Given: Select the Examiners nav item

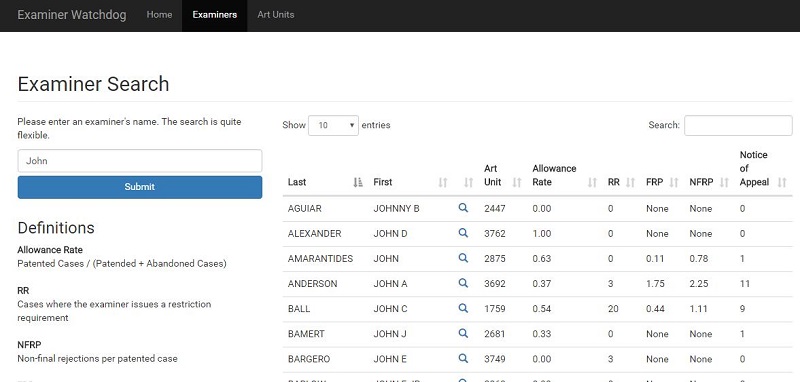Looking at the screenshot, I should click(x=214, y=15).
